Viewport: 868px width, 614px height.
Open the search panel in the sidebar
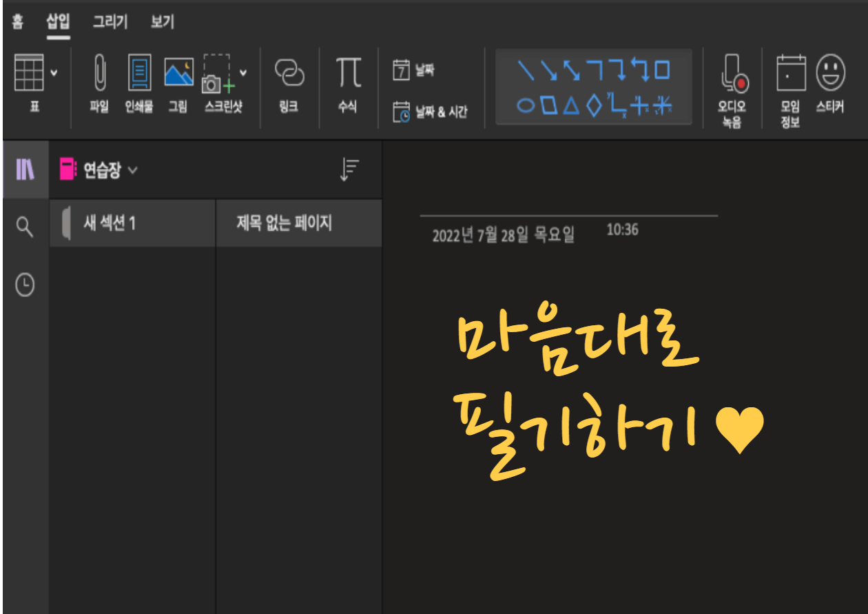click(25, 227)
